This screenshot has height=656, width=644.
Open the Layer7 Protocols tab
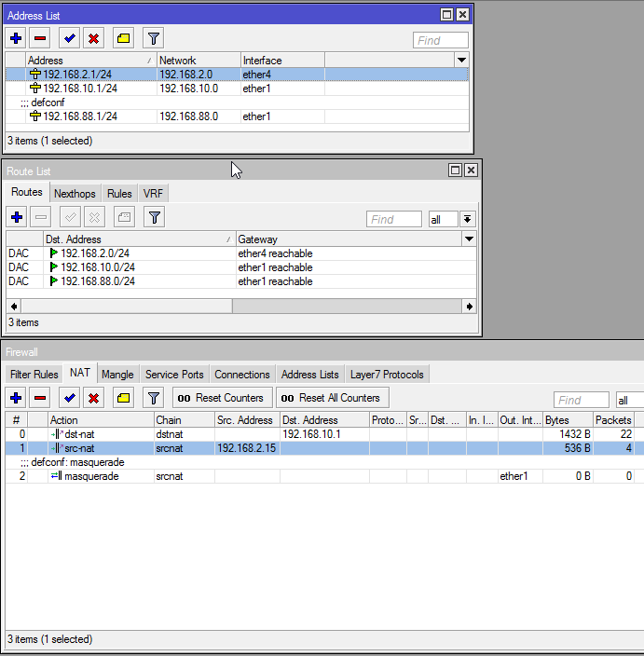click(x=387, y=375)
